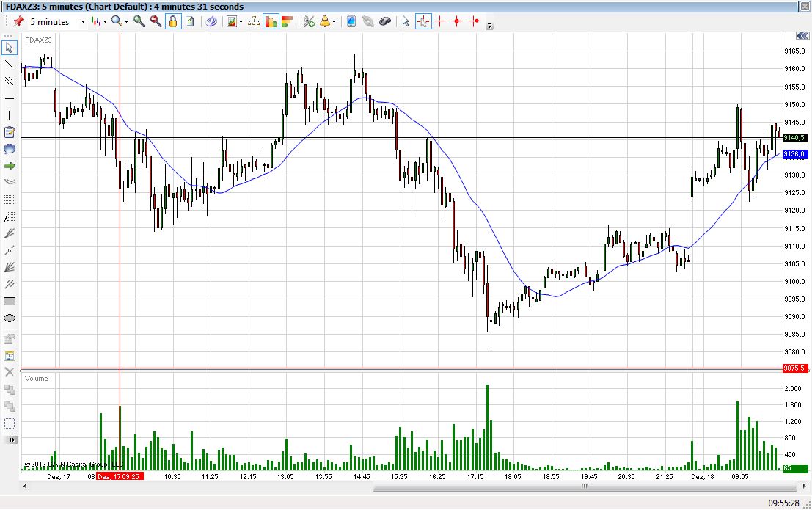Screen dimensions: 812x510
Task: Click the red pushpin icon in toolbar
Action: point(18,21)
